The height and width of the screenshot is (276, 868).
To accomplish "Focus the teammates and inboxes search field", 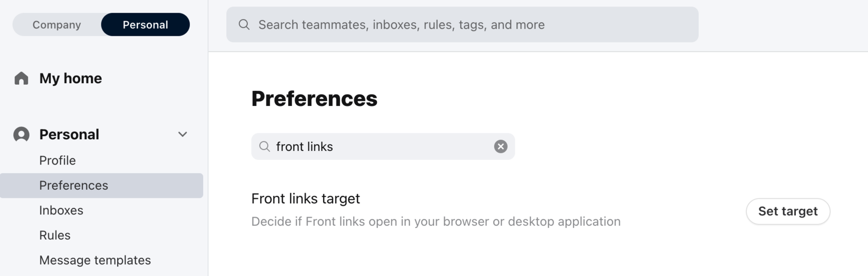I will 462,25.
